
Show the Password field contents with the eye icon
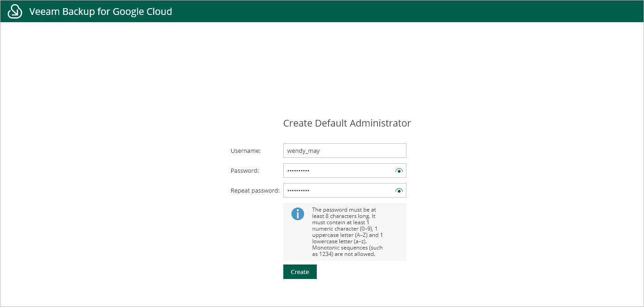[399, 171]
